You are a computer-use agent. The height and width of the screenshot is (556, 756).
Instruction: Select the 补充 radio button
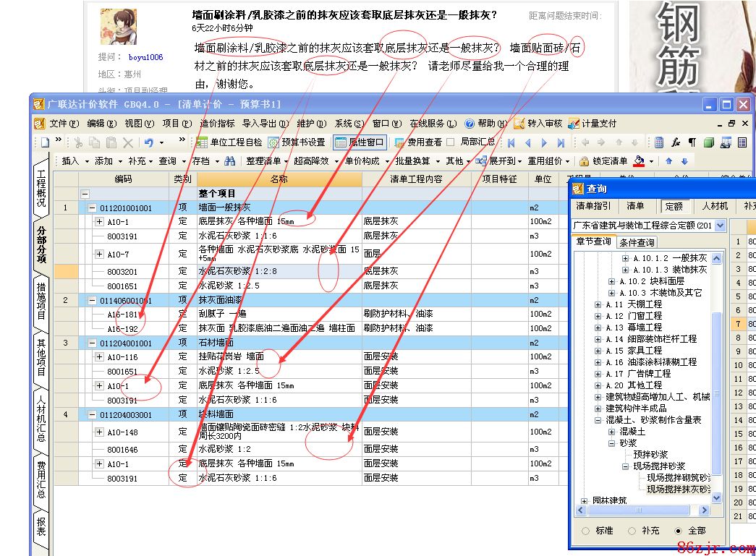(632, 531)
